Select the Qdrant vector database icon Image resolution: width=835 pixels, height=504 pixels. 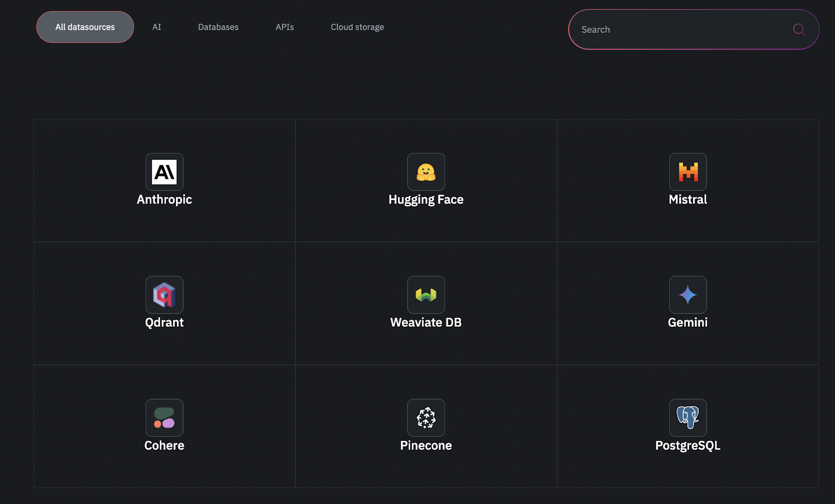[x=164, y=295]
